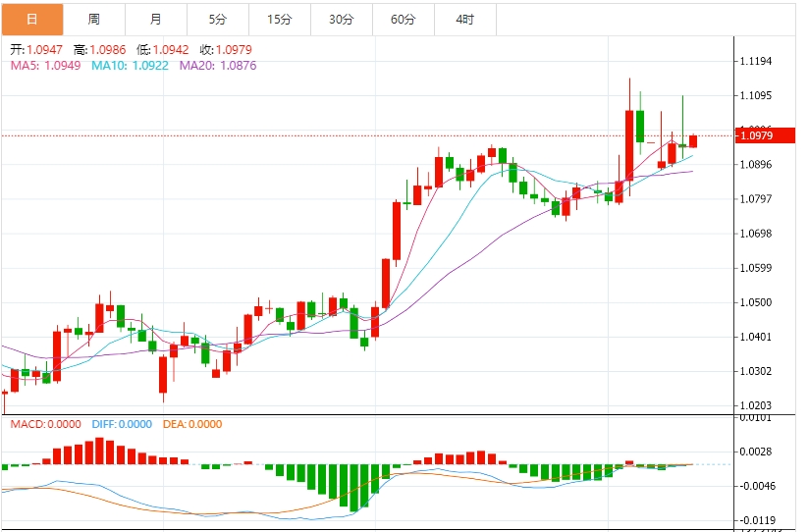Switch to the 4时 timeframe tab
The image size is (809, 532).
tap(465, 20)
